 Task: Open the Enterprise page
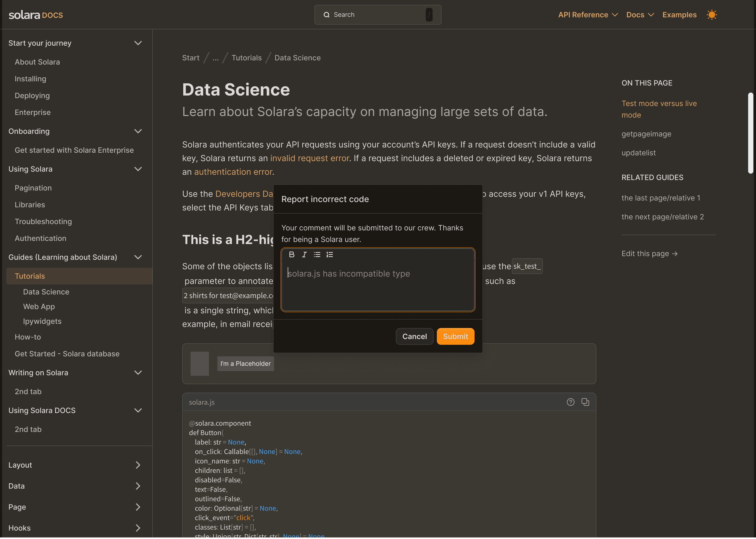[x=33, y=112]
